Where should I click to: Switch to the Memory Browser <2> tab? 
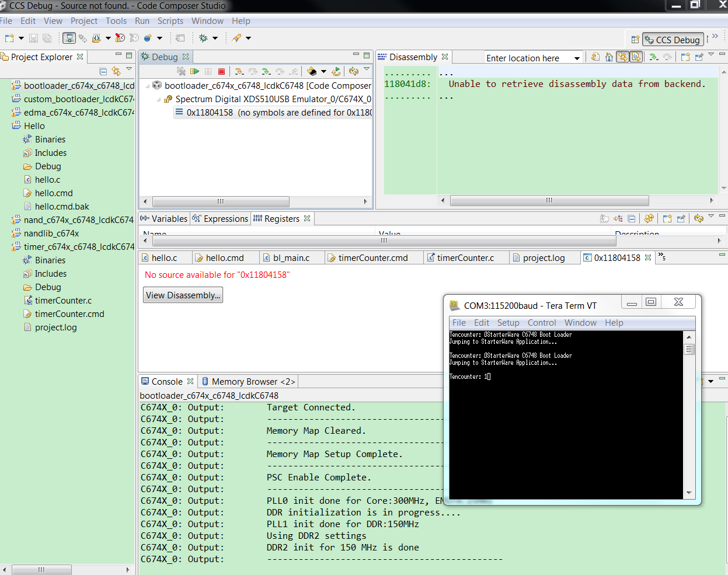coord(249,382)
